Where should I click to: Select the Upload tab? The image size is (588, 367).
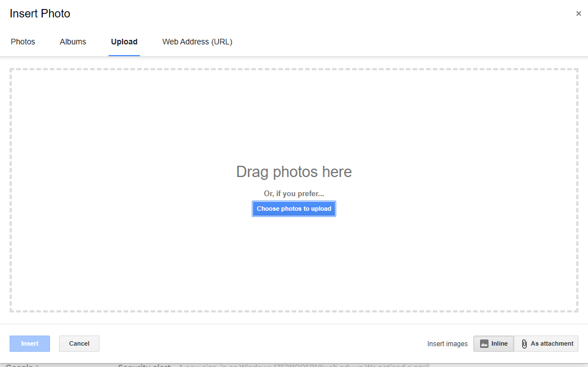124,42
